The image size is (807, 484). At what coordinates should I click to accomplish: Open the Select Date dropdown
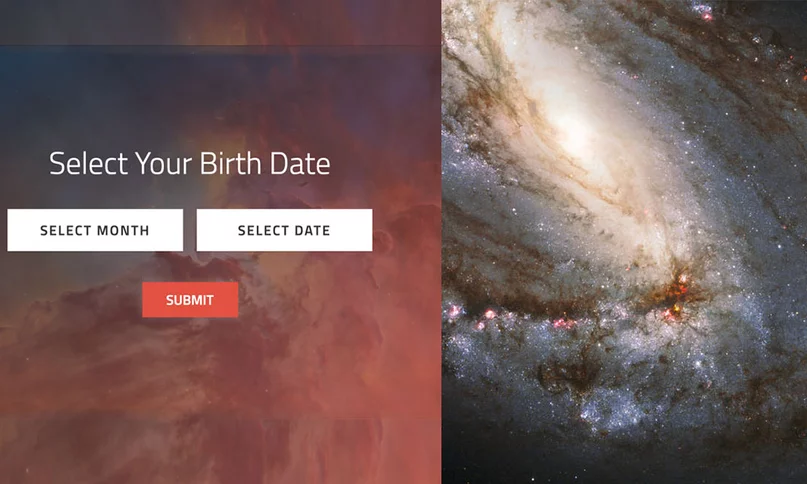point(284,230)
